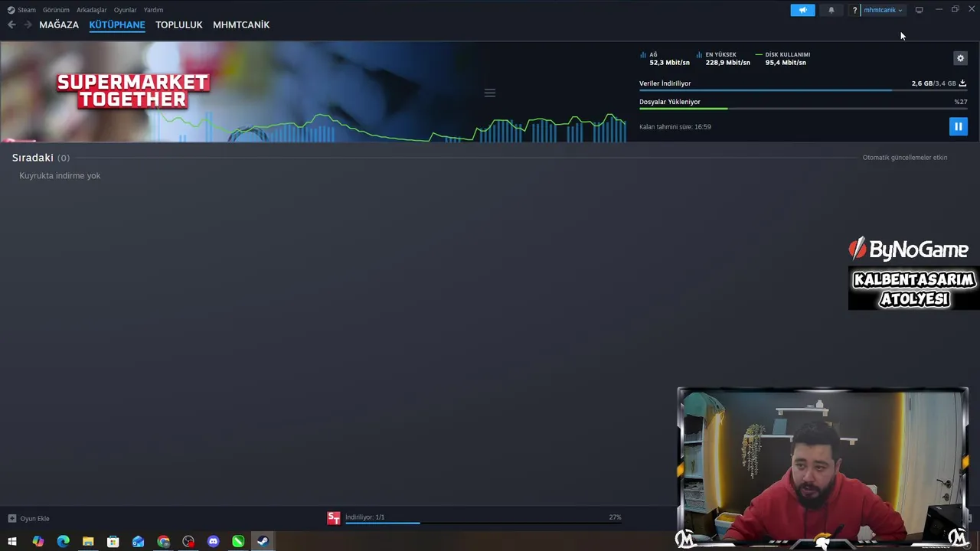
Task: Expand the mhmtcanik account dropdown
Action: [883, 10]
